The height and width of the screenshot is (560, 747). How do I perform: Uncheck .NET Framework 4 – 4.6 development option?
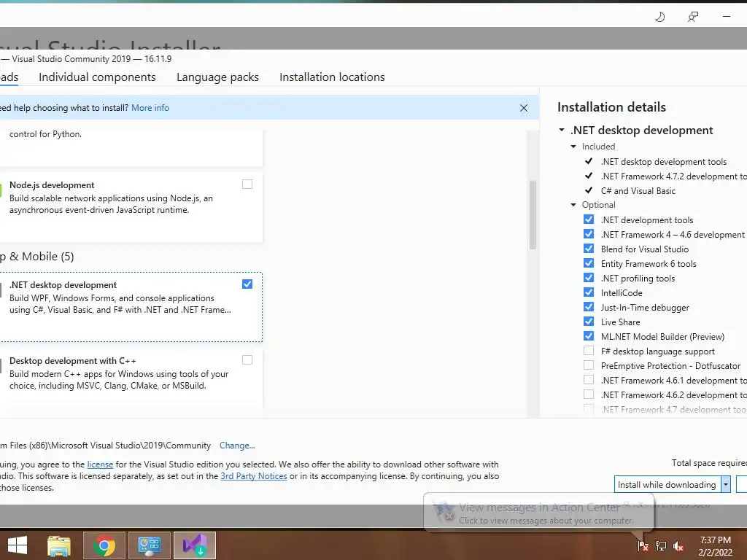(589, 234)
